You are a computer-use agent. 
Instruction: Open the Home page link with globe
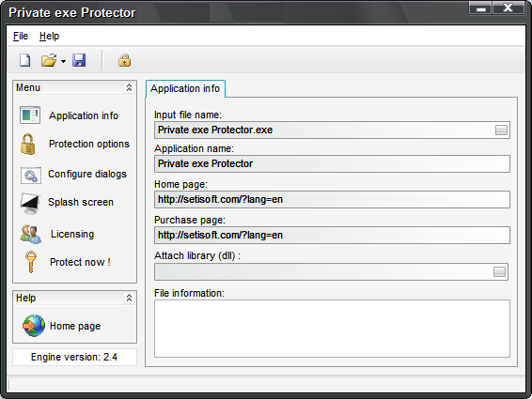[x=62, y=326]
